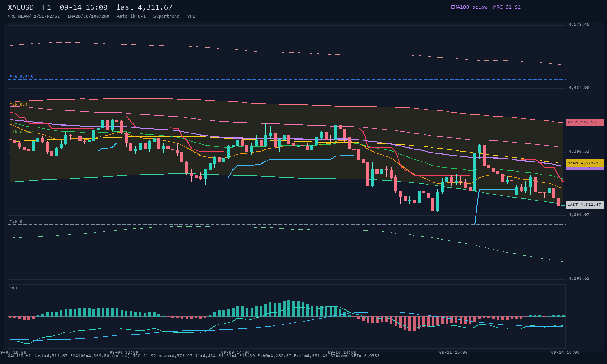Viewport: 607px width, 364px height.
Task: Select the '09-08 13:00' time axis label
Action: (124, 353)
